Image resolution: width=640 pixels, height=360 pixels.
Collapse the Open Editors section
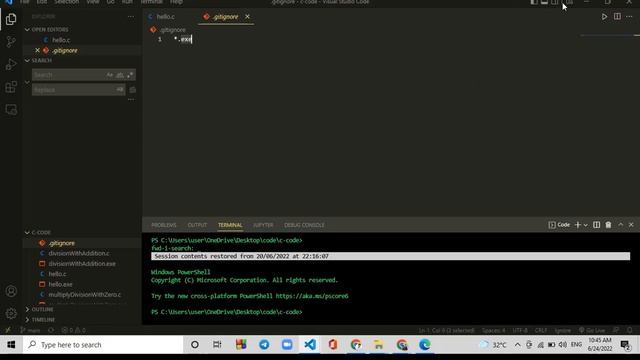27,29
